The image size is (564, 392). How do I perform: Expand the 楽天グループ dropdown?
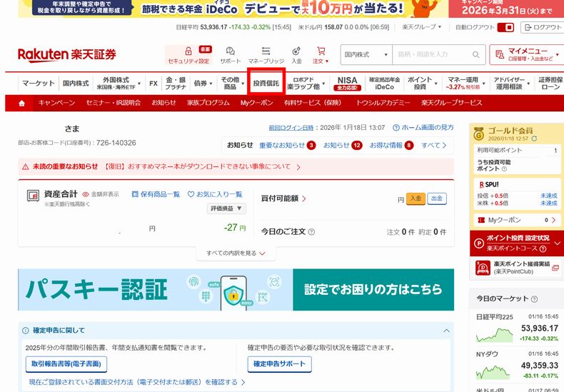point(421,27)
